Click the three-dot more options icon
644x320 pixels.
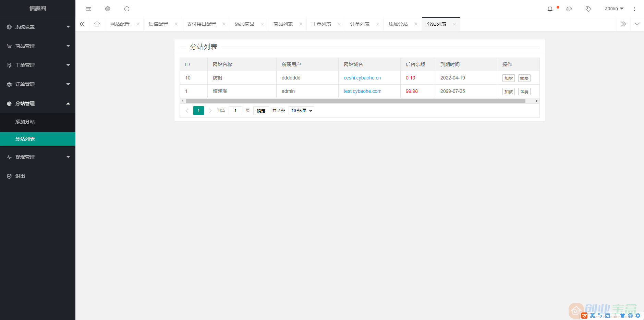click(634, 9)
